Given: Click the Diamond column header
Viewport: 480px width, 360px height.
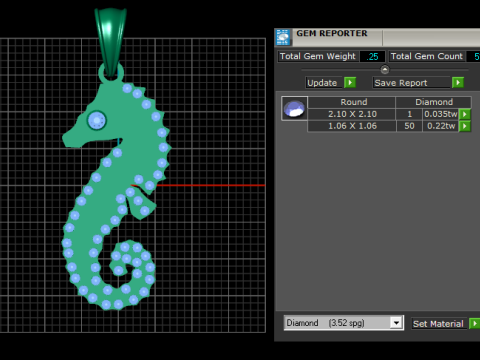Looking at the screenshot, I should coord(434,102).
